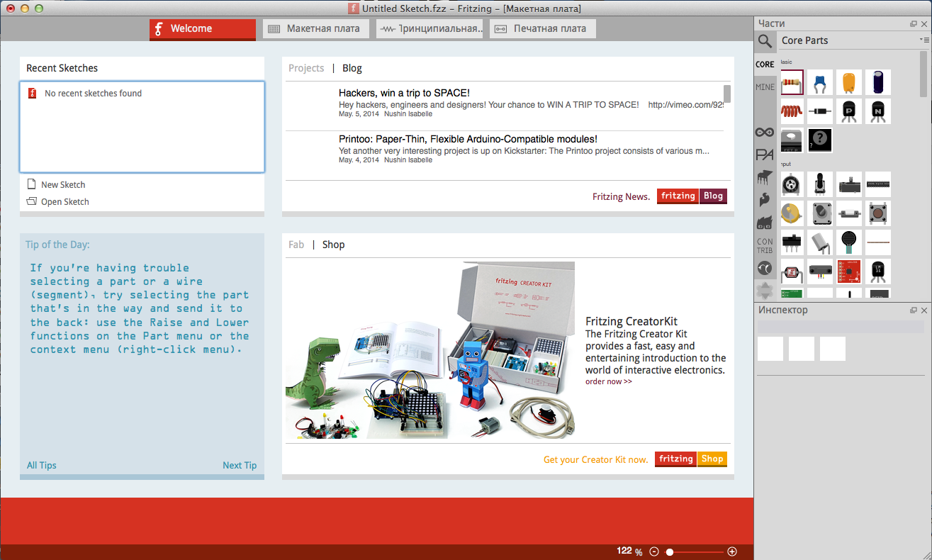This screenshot has width=932, height=560.
Task: Open the CONTRIB parts bin
Action: [x=765, y=246]
